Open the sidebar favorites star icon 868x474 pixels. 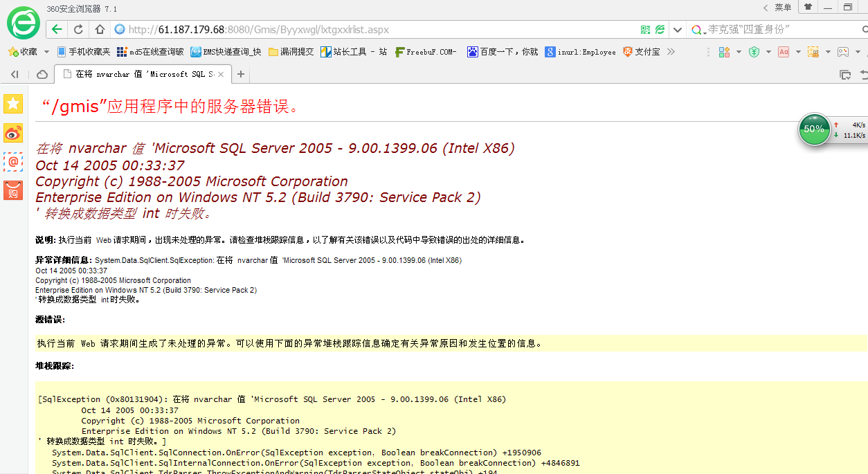click(x=13, y=104)
